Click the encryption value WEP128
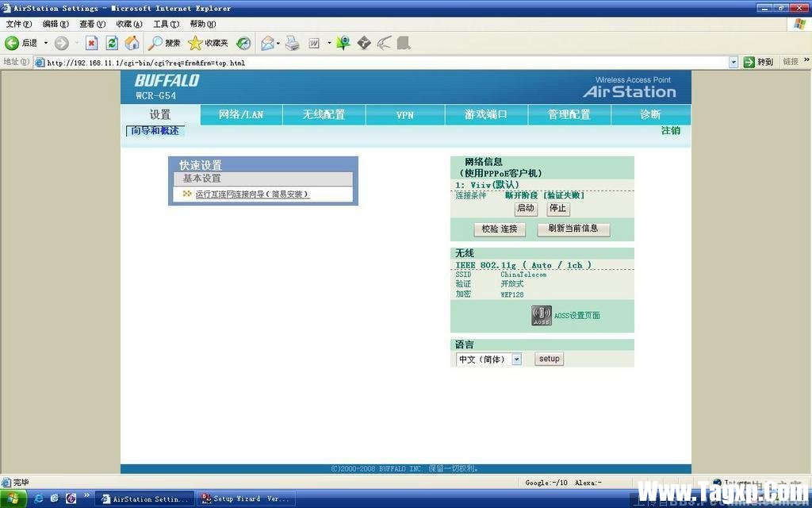The height and width of the screenshot is (508, 812). click(511, 294)
